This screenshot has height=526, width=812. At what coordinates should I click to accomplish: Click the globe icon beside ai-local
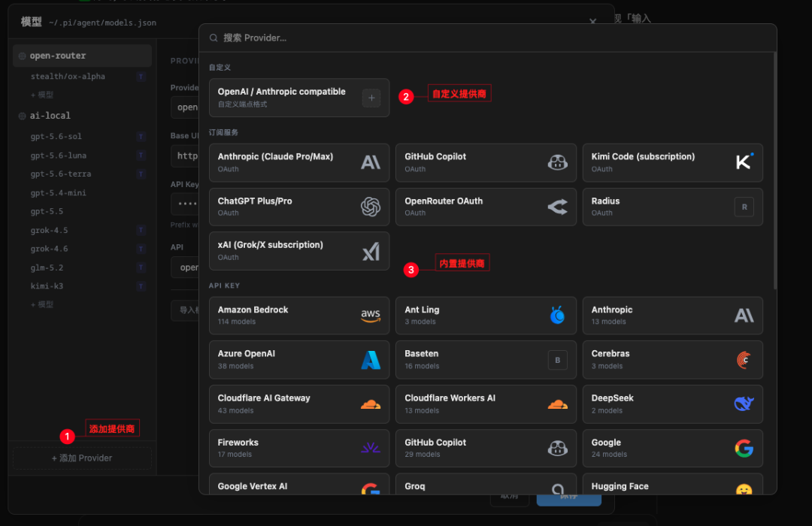(23, 116)
